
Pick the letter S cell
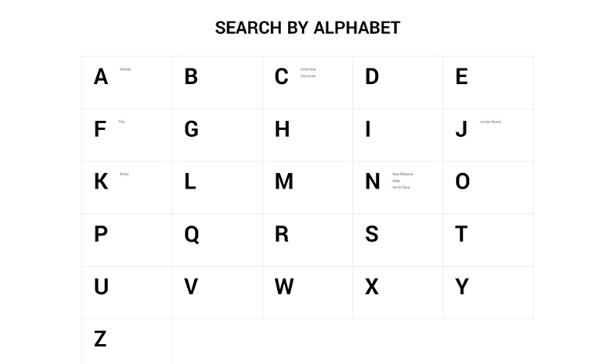pos(372,234)
